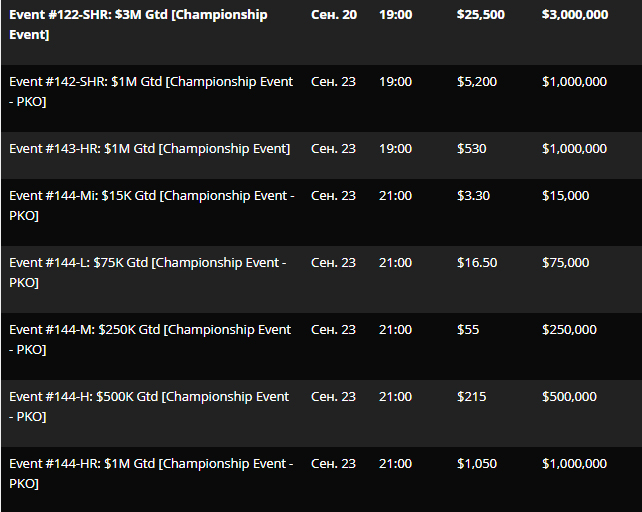Select the $3.30 buy-in value
The height and width of the screenshot is (512, 642).
pyautogui.click(x=473, y=195)
